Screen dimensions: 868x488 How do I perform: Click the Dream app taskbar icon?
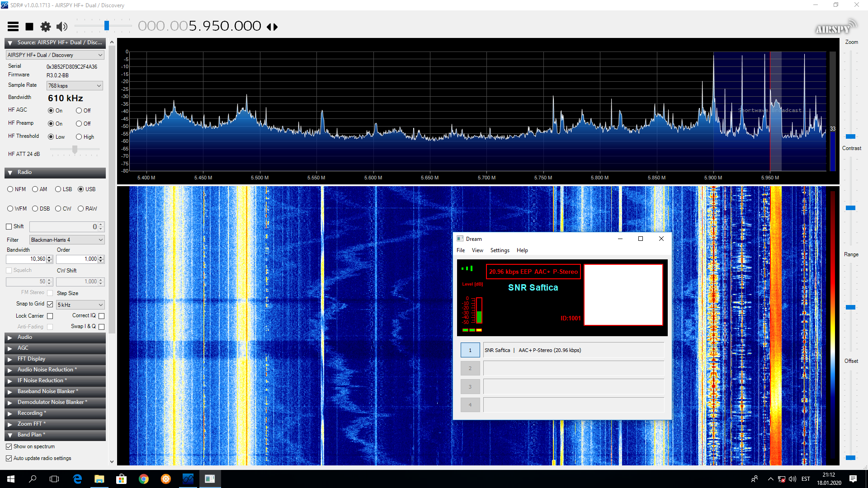[x=210, y=479]
